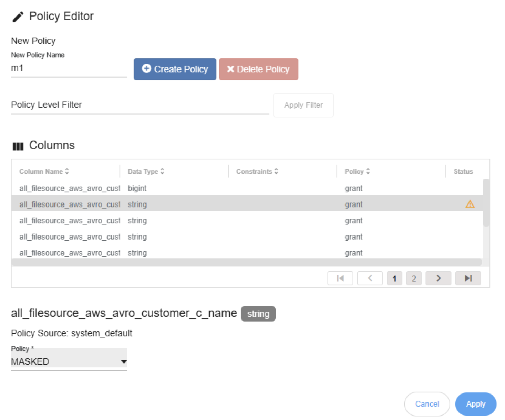
Task: Go to the previous columns page
Action: point(370,278)
